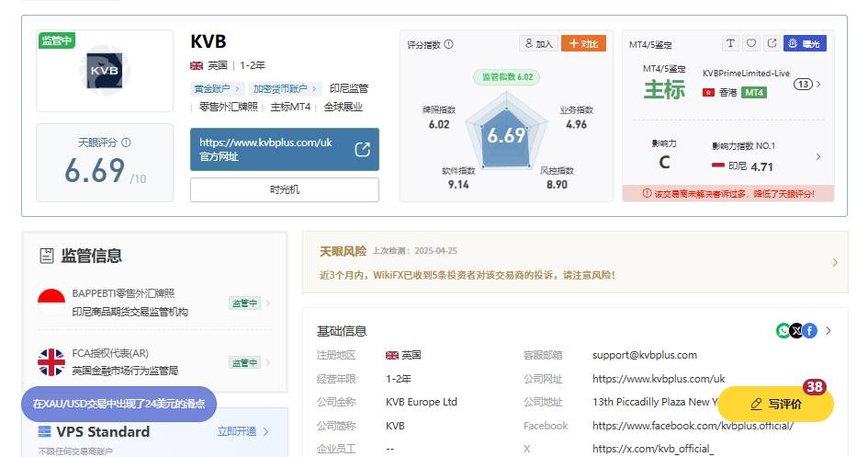Click the red complaint warning notice

tap(728, 193)
